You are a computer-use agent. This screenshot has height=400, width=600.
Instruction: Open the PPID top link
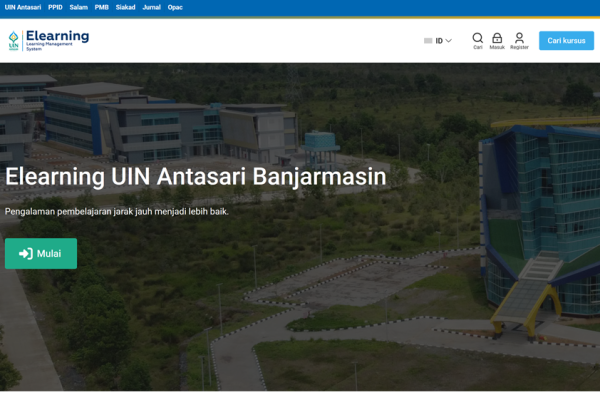pos(55,7)
